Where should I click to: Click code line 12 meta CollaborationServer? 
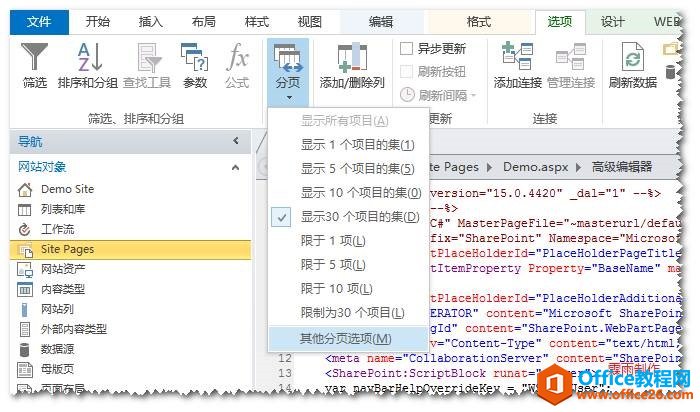(503, 358)
